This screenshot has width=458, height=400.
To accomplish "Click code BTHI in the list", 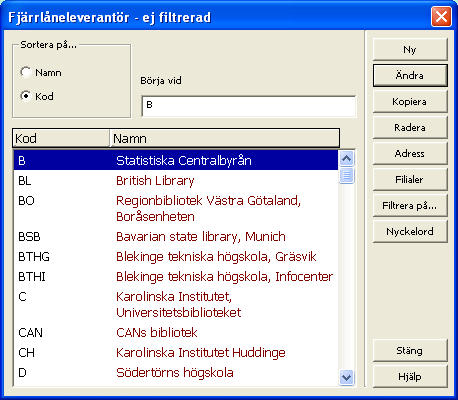I will [x=32, y=277].
